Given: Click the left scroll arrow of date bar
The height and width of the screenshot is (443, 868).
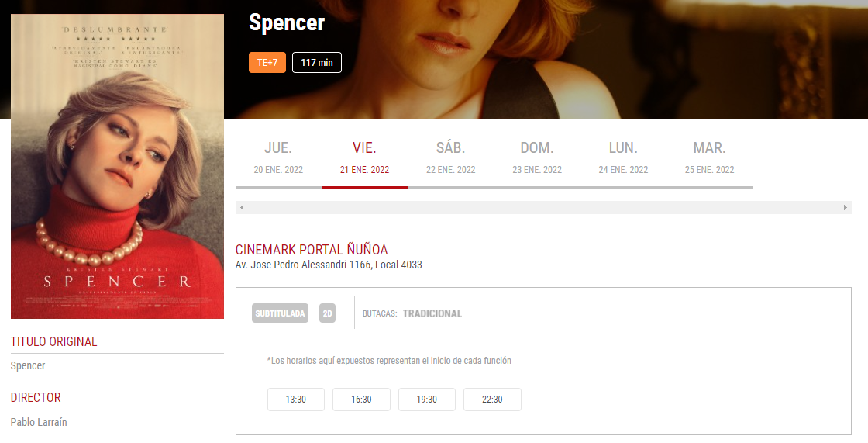Looking at the screenshot, I should click(241, 207).
